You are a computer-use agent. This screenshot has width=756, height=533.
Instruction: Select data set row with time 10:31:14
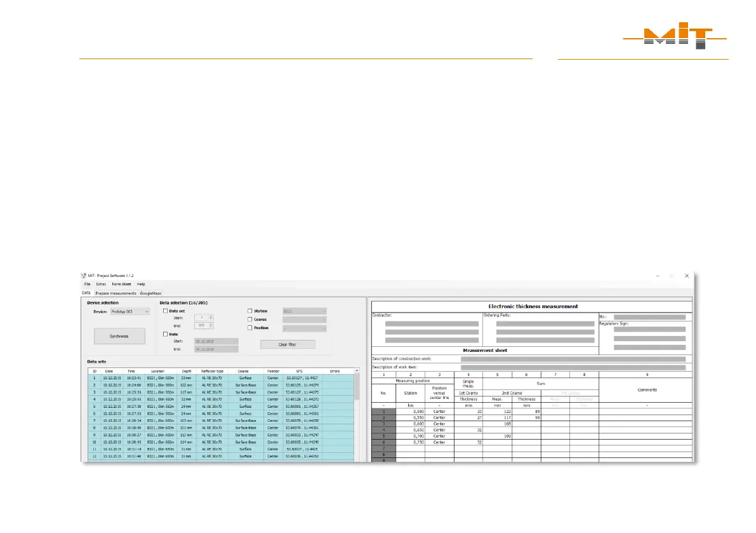point(222,449)
